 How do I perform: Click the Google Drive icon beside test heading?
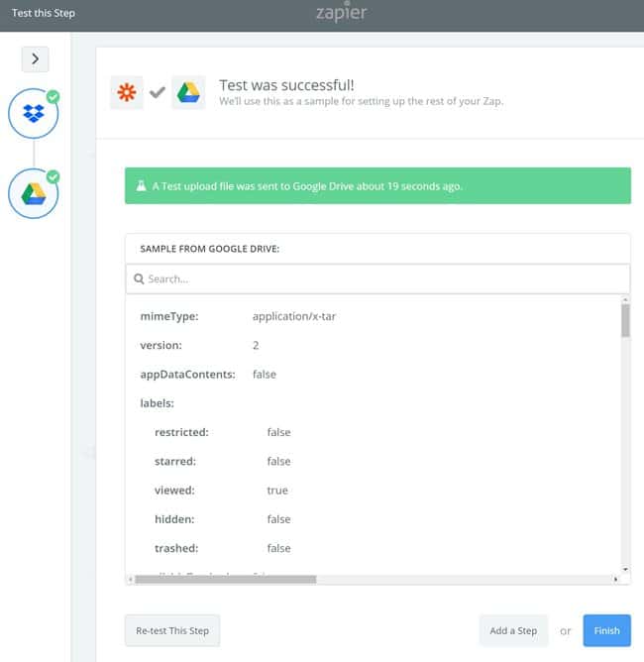click(188, 93)
